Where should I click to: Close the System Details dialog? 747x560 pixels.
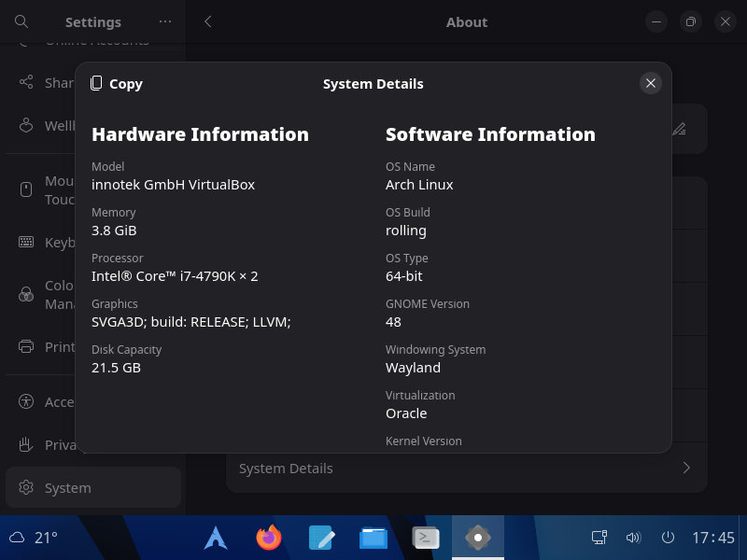650,83
